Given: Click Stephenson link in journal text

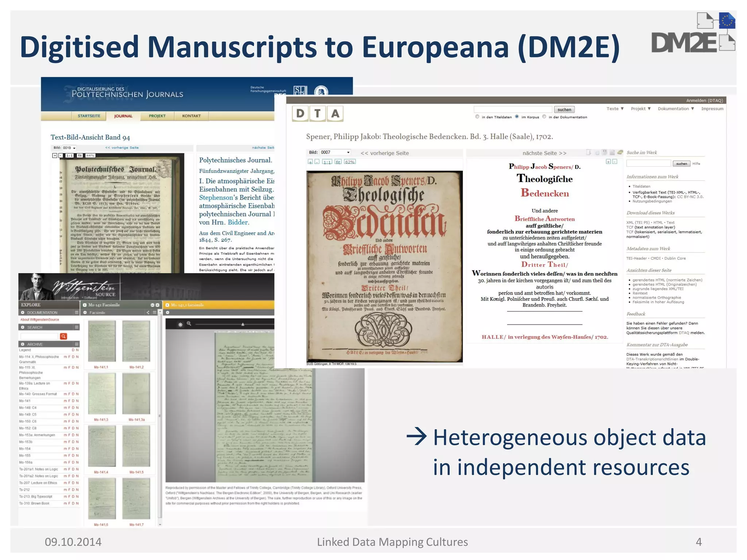Looking at the screenshot, I should coord(216,198).
